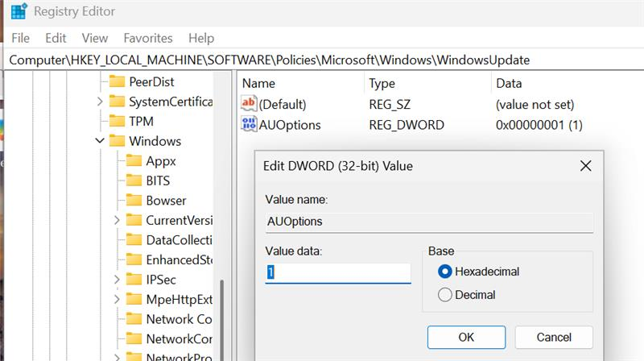Open the Help menu

point(201,38)
